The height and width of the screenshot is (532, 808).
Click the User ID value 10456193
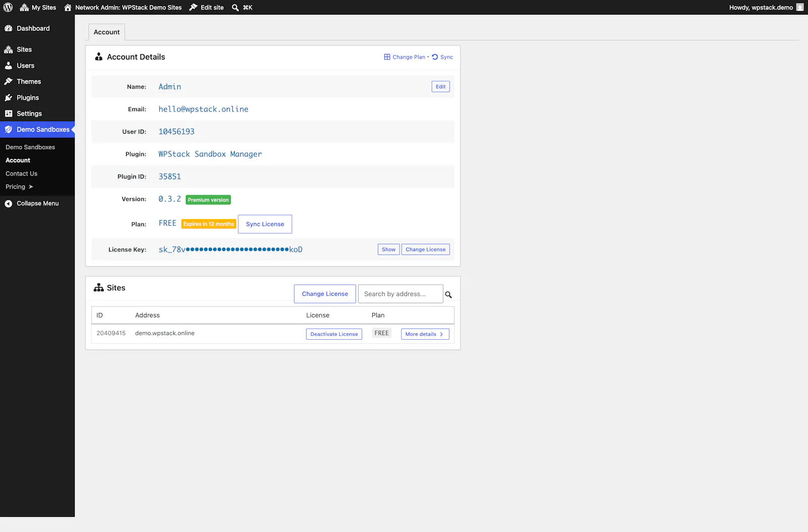[x=176, y=131]
